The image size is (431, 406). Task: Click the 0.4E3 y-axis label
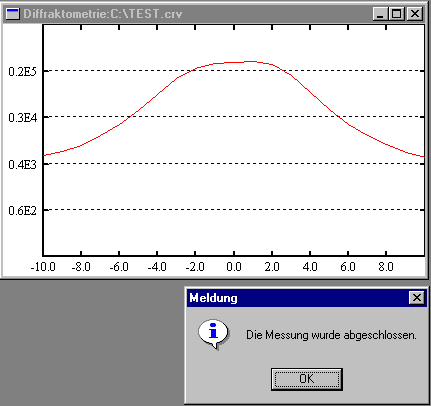pos(22,164)
